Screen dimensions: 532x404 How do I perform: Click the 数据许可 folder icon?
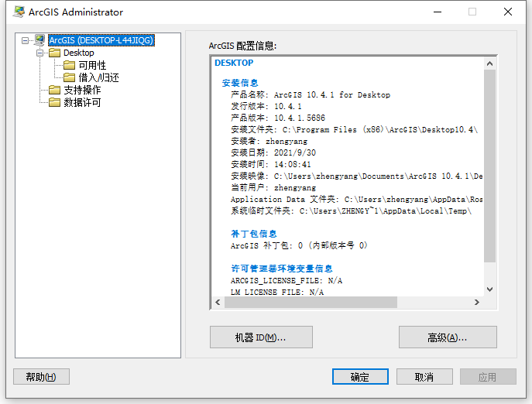pos(54,102)
